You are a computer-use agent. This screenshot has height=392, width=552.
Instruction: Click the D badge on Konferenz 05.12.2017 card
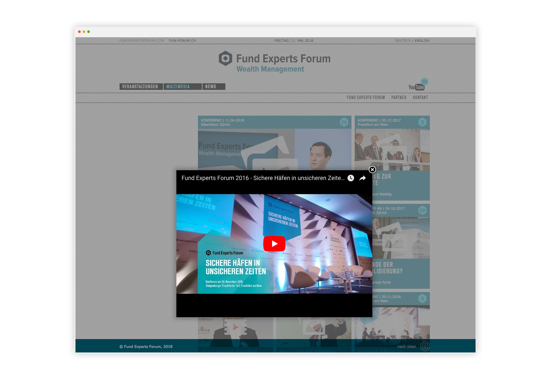(x=422, y=122)
